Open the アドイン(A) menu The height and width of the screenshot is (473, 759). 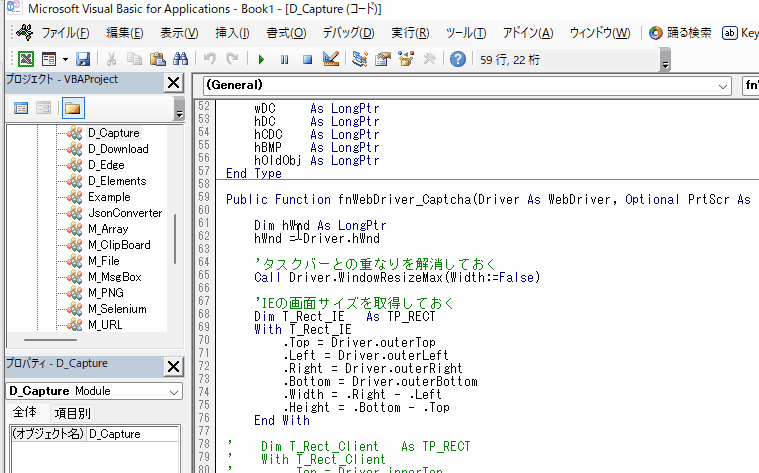(528, 33)
